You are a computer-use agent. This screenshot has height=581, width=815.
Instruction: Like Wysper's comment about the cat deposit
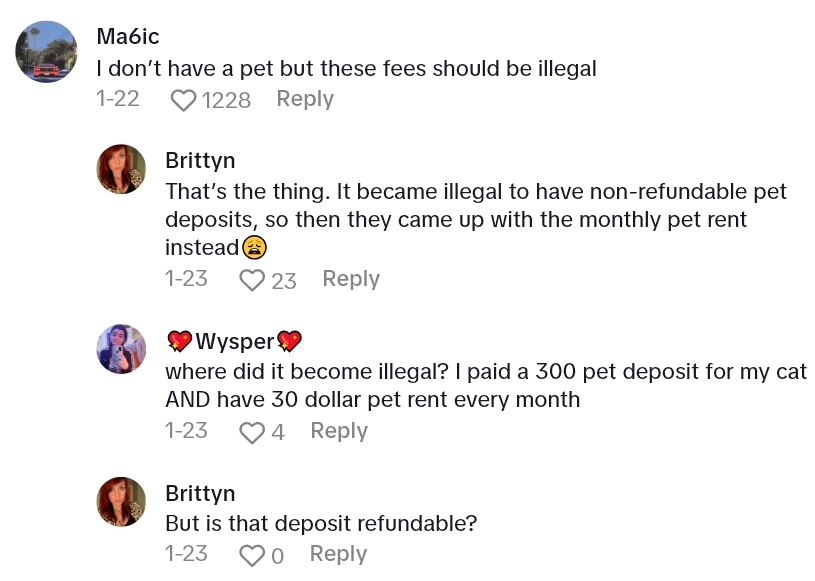252,432
